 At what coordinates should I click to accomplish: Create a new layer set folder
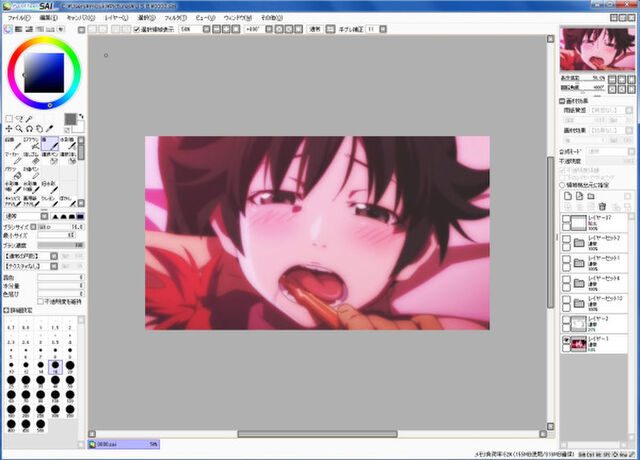tap(591, 196)
